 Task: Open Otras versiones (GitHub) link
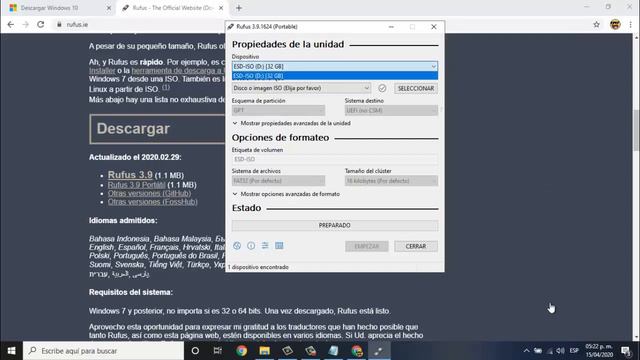149,193
